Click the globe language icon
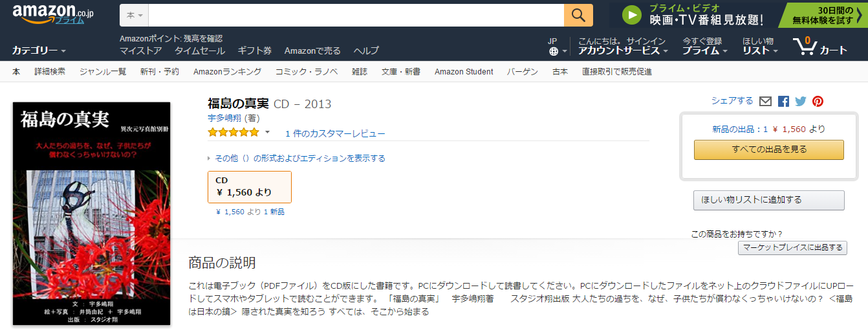The image size is (868, 336). point(554,51)
